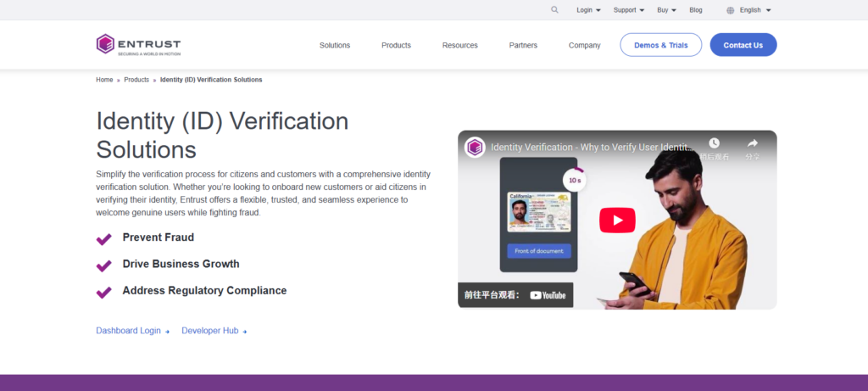Click the Entrust hexagon logo

[x=105, y=44]
